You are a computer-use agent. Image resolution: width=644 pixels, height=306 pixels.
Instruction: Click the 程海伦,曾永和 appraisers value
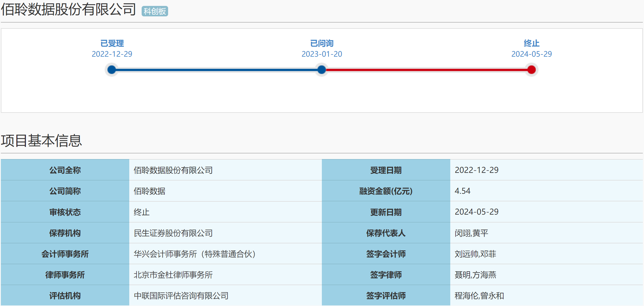(479, 296)
